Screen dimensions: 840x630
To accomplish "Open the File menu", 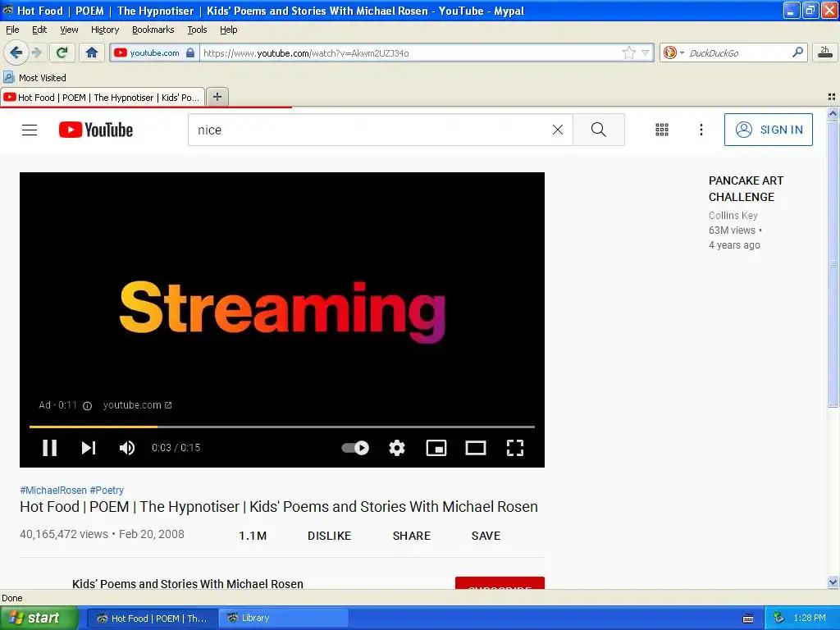I will [x=12, y=30].
